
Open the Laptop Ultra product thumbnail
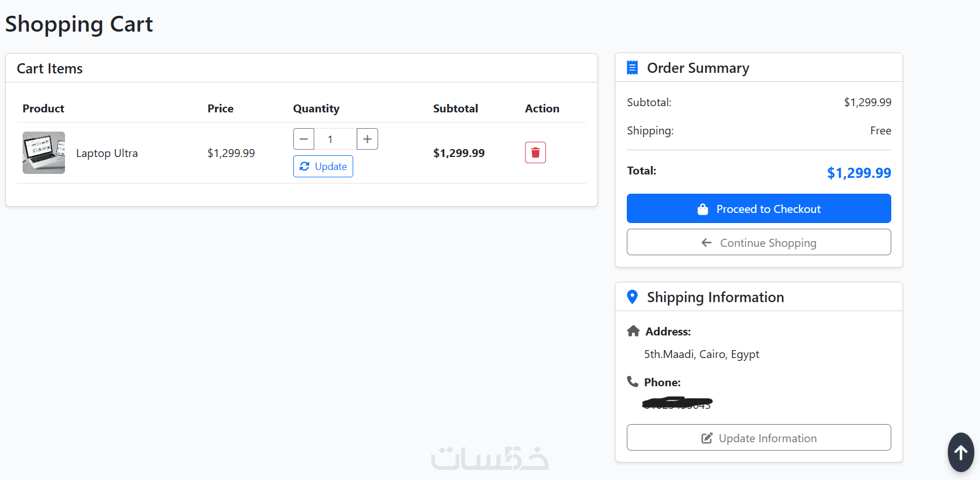click(44, 153)
